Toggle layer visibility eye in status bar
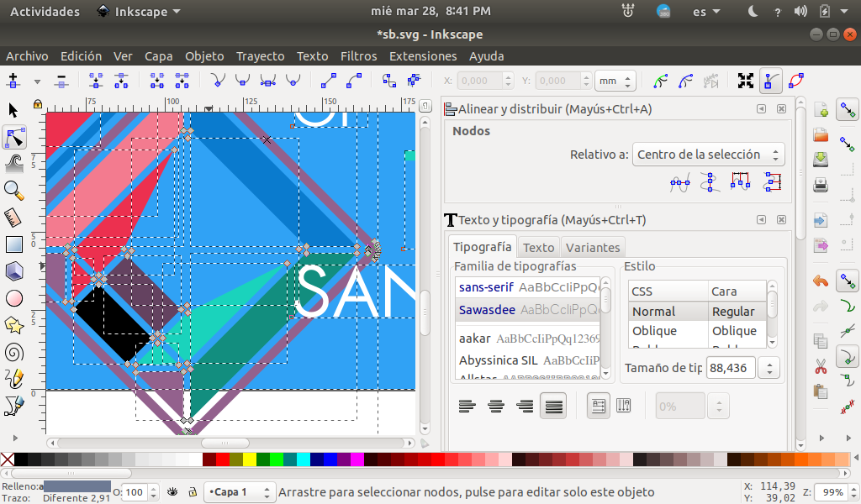This screenshot has width=861, height=504. [172, 492]
